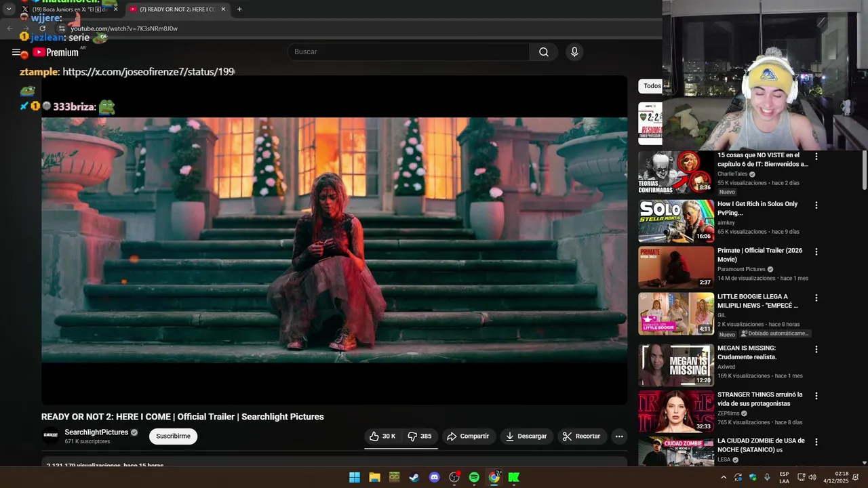This screenshot has height=488, width=868.
Task: Open site information icon in address bar
Action: coord(61,28)
